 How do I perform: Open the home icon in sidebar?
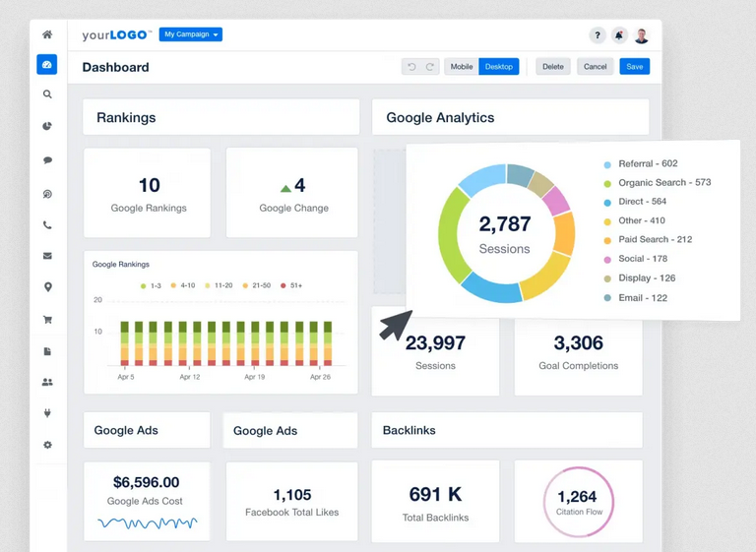[x=47, y=34]
